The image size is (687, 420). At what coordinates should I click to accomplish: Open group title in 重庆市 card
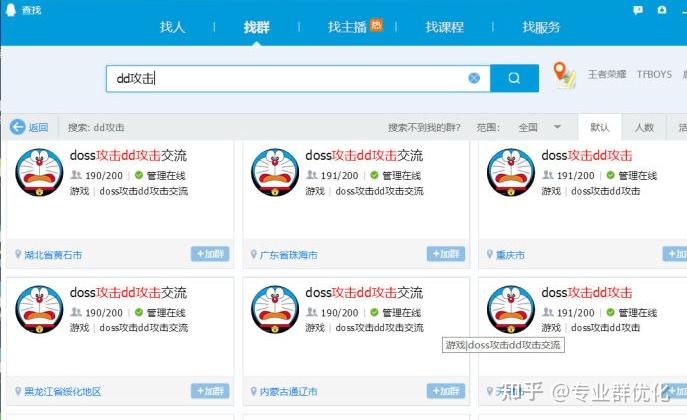587,155
